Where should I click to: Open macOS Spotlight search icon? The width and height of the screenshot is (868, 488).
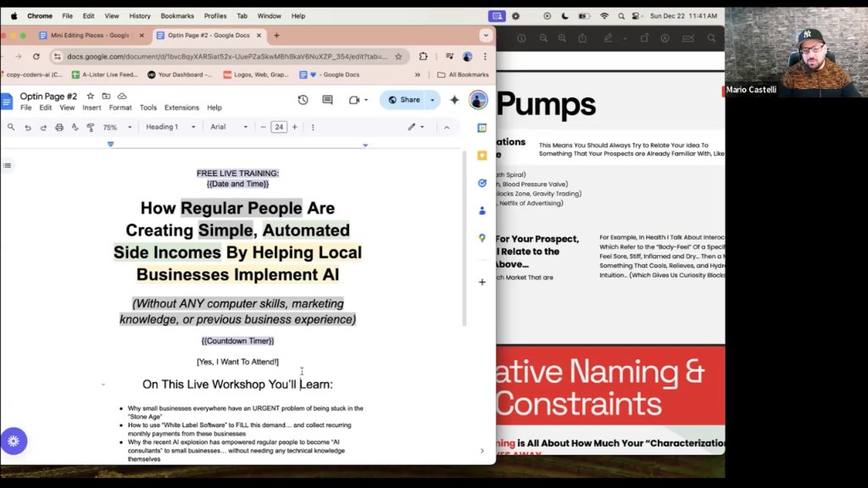tap(621, 16)
